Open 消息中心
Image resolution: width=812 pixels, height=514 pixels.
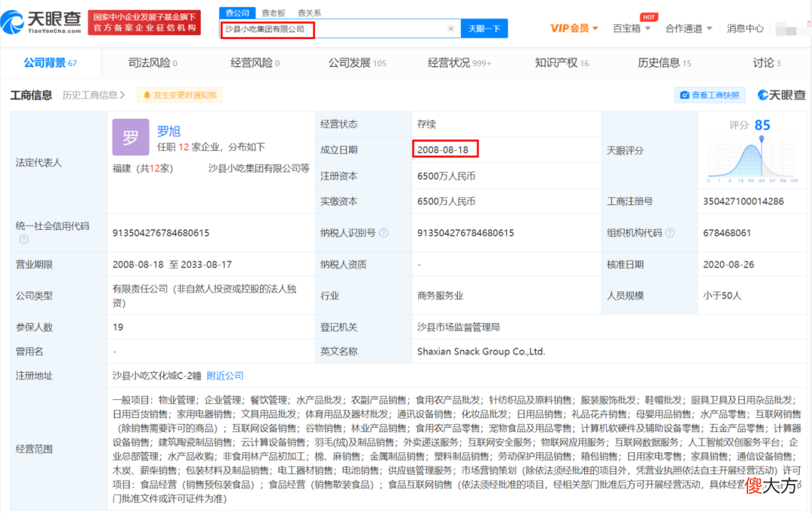(744, 29)
